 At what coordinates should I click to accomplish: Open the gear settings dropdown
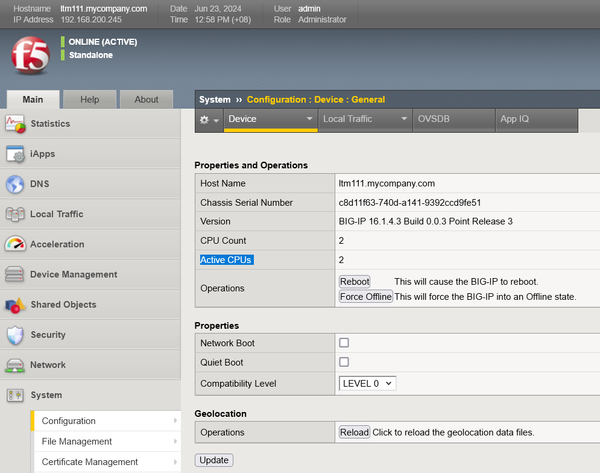(x=209, y=119)
